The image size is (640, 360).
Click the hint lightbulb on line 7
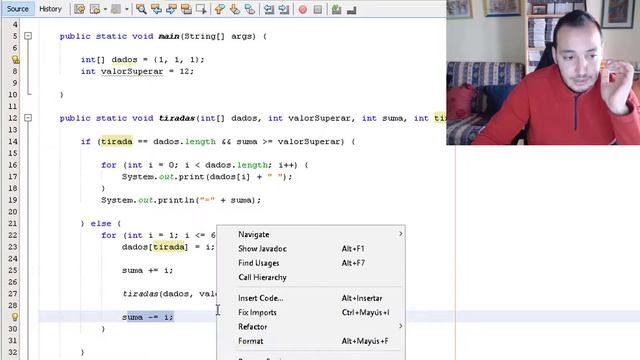click(x=15, y=60)
